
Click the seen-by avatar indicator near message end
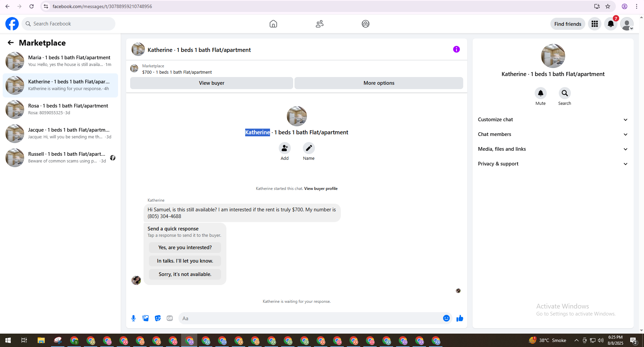[x=458, y=291]
